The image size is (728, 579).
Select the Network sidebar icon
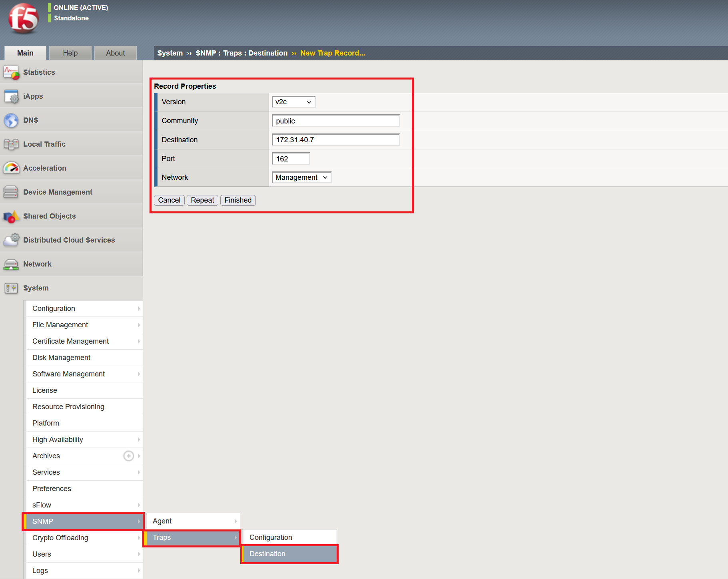click(11, 264)
